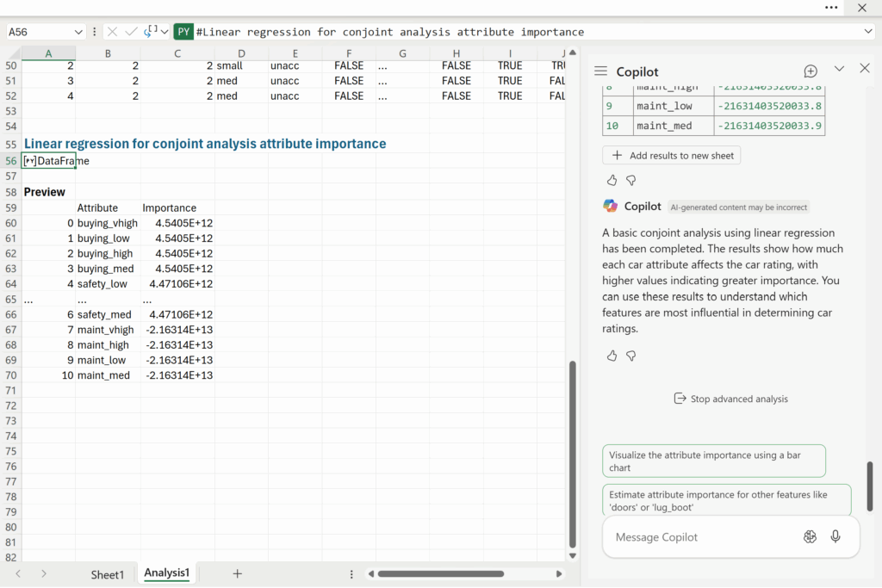Click Stop advanced analysis
The height and width of the screenshot is (588, 882).
pyautogui.click(x=730, y=399)
